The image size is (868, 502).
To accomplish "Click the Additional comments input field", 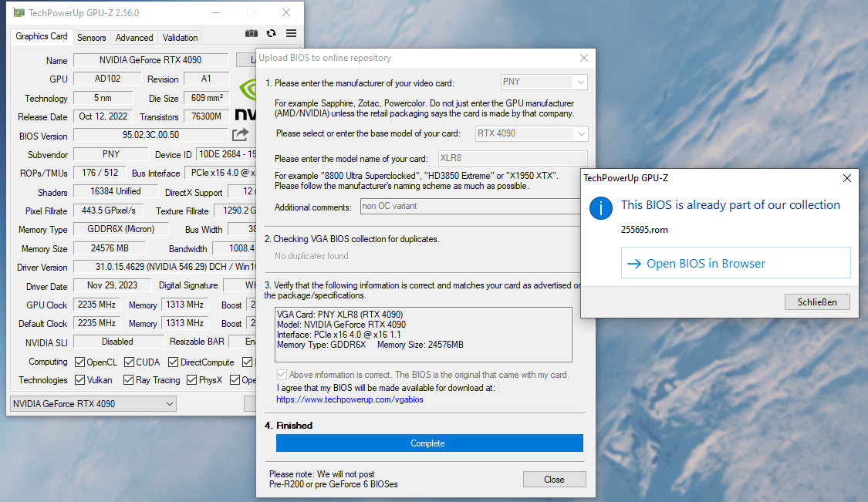I will (x=471, y=207).
